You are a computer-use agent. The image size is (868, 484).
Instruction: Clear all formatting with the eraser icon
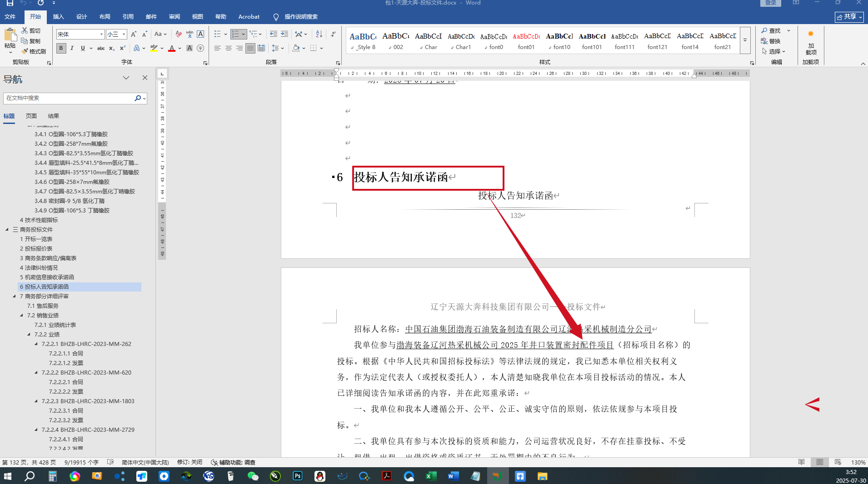[x=179, y=35]
